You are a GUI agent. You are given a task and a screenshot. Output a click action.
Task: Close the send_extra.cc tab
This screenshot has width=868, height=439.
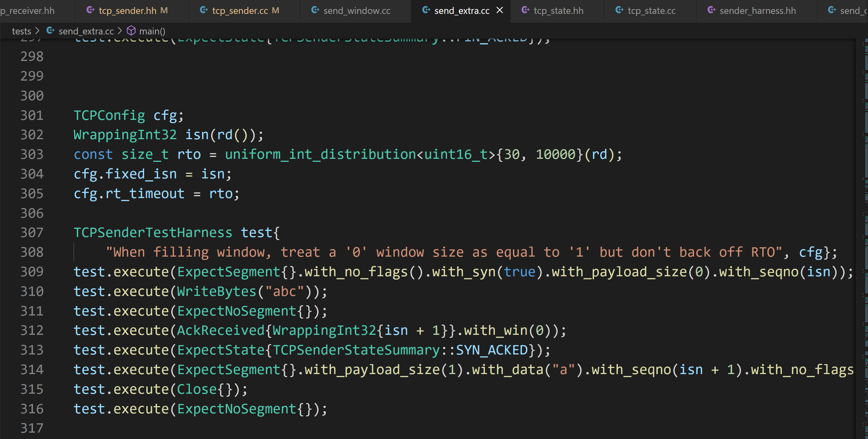tap(500, 11)
